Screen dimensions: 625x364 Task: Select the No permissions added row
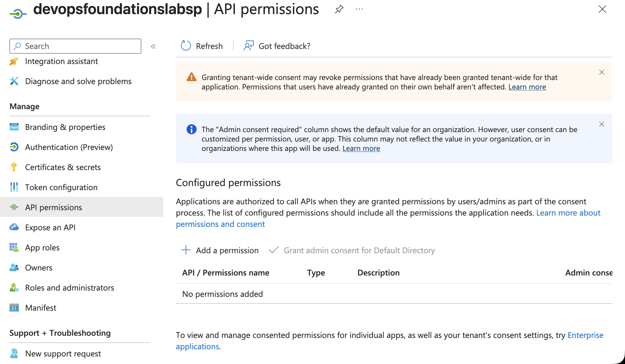[x=394, y=294]
